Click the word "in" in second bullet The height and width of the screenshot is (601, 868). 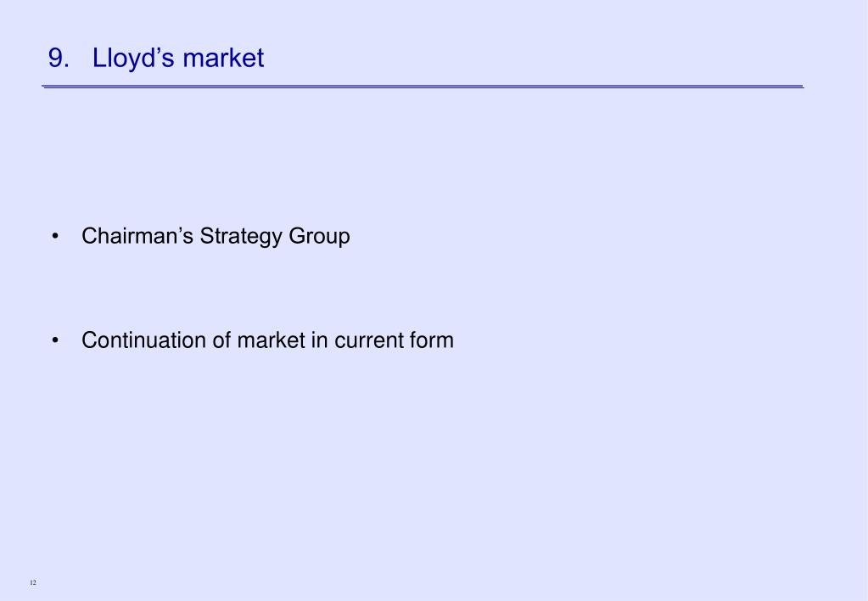point(319,340)
